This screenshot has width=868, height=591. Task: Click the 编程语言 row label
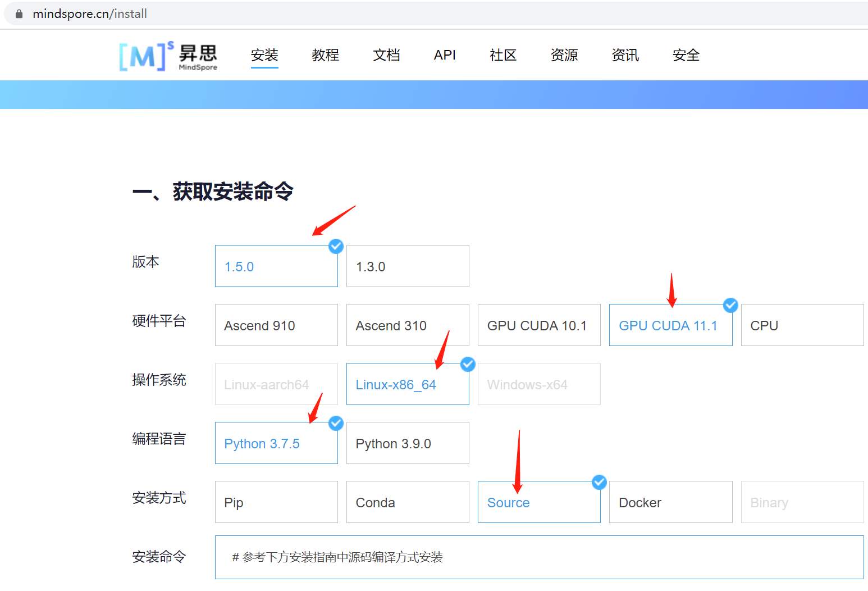click(159, 439)
